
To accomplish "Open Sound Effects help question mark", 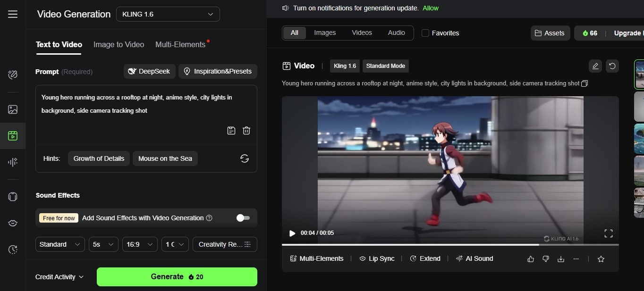I will coord(209,218).
